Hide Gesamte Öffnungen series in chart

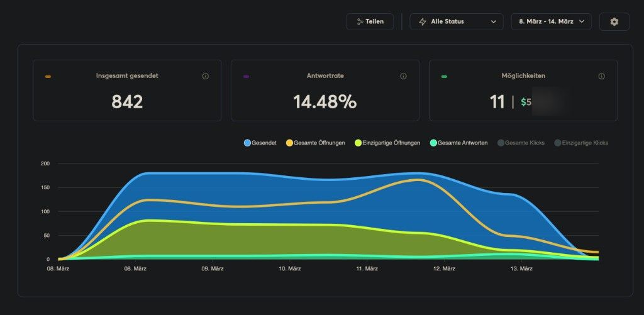pos(315,143)
